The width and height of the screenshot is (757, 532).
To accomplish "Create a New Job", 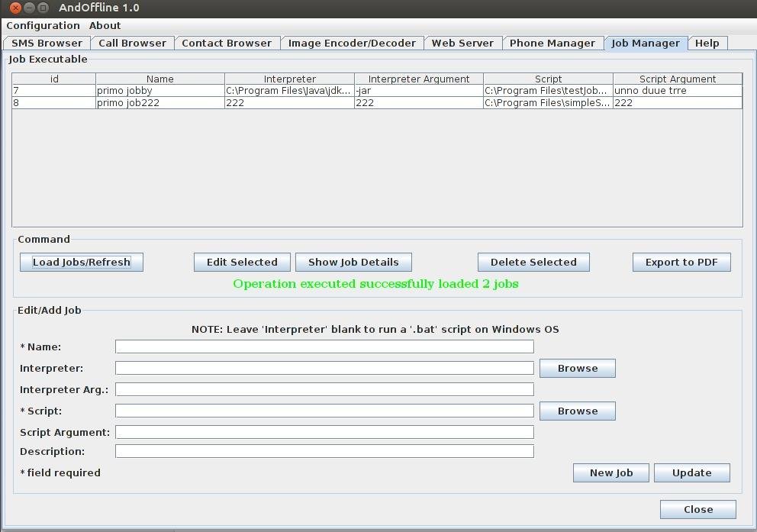I will [x=610, y=472].
